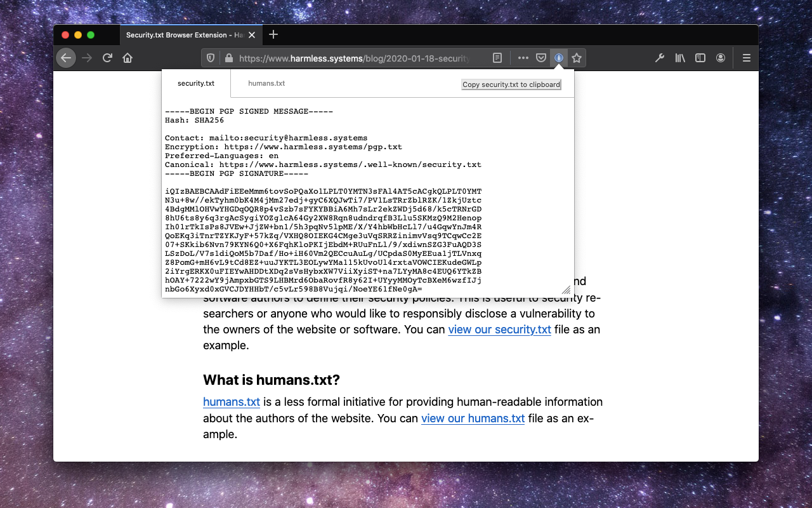Open the 'view our humans.txt' link
The height and width of the screenshot is (508, 812).
[473, 418]
